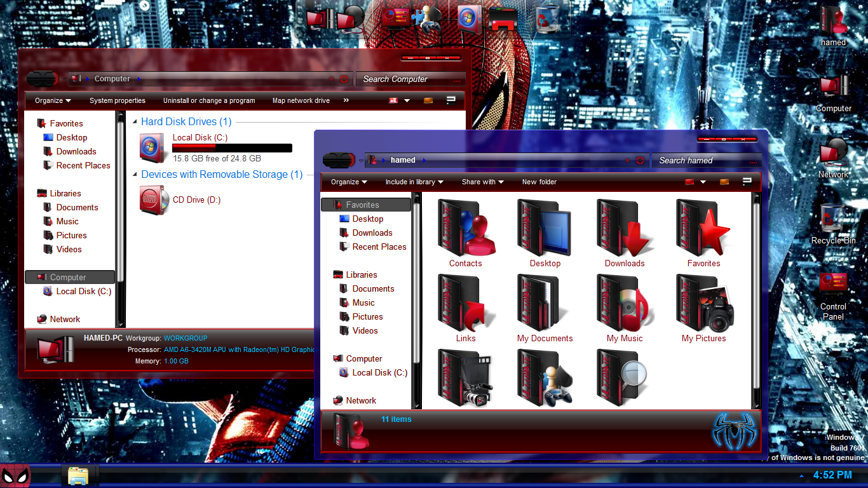Screen dimensions: 868x488
Task: Click the New folder button
Action: tap(539, 182)
